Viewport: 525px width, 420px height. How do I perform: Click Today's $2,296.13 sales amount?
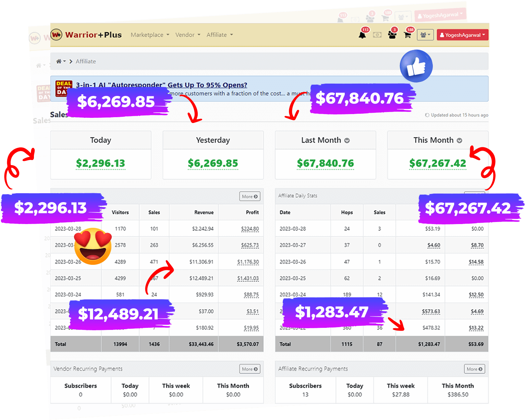(100, 163)
